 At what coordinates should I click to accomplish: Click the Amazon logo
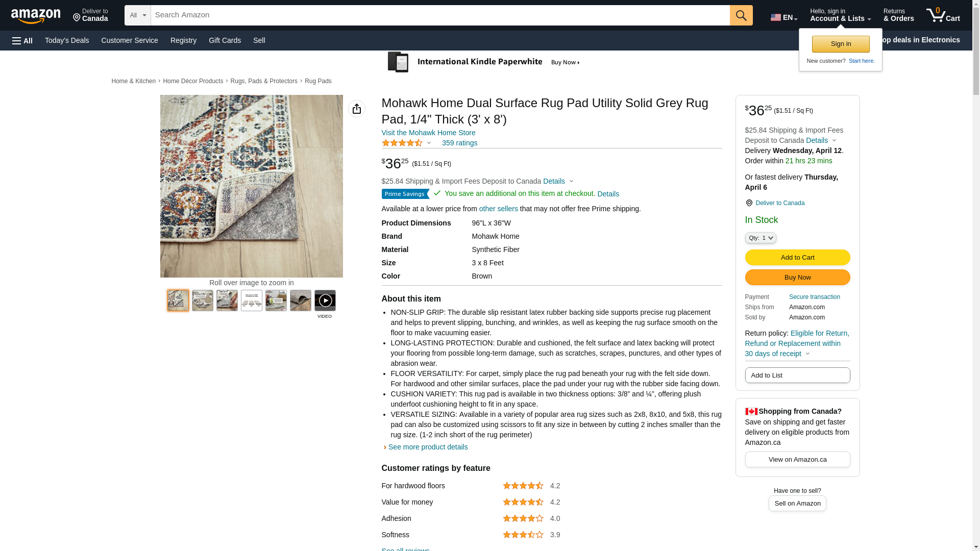[36, 16]
